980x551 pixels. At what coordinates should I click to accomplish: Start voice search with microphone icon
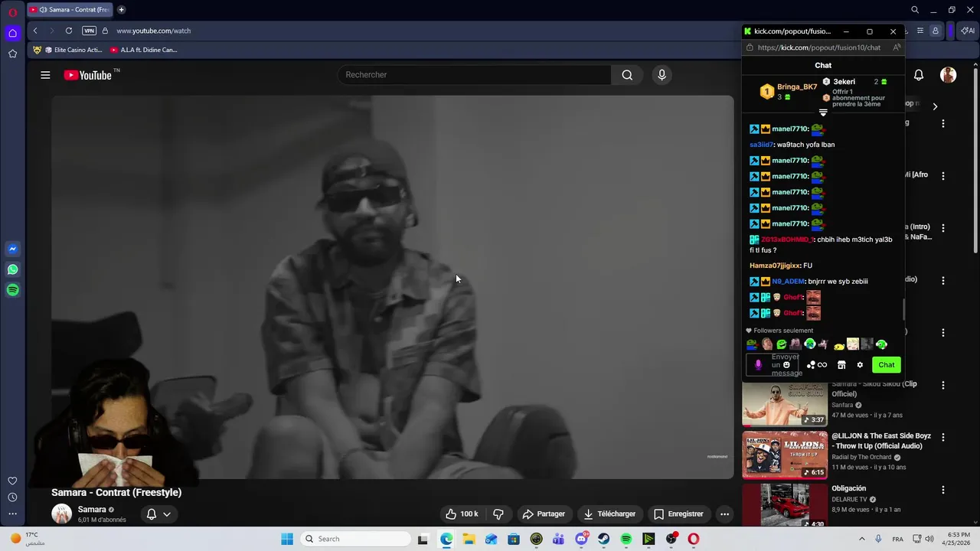click(662, 75)
